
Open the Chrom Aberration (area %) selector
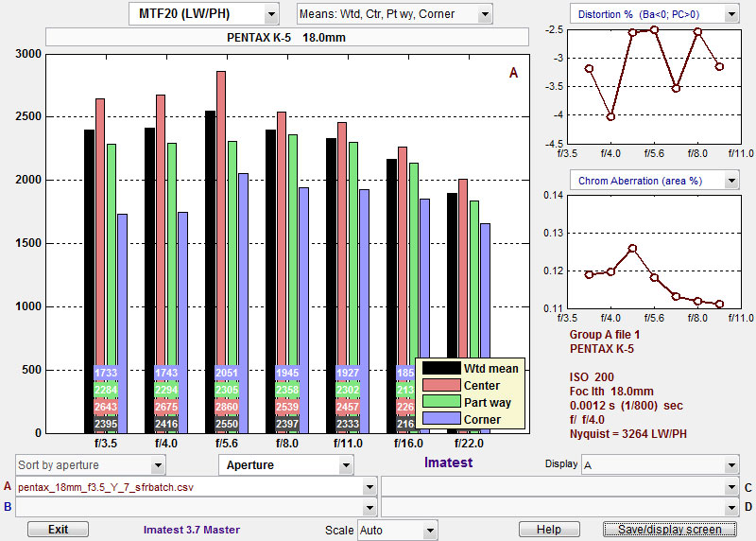654,181
